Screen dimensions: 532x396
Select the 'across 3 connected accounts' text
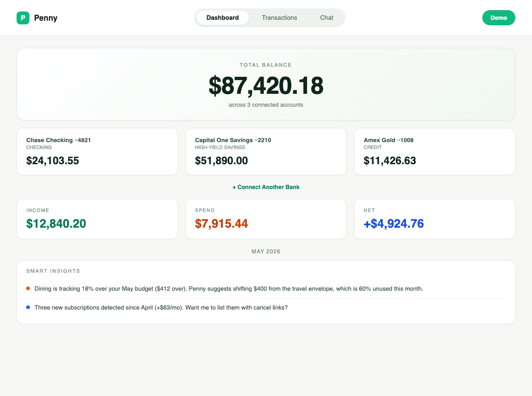tap(266, 105)
